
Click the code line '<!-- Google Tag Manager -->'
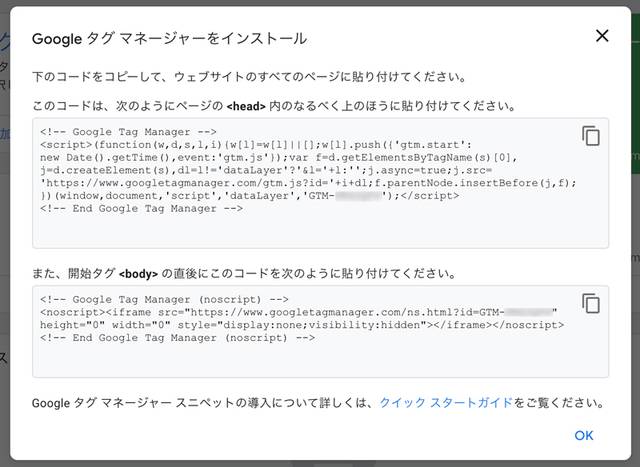pos(128,132)
